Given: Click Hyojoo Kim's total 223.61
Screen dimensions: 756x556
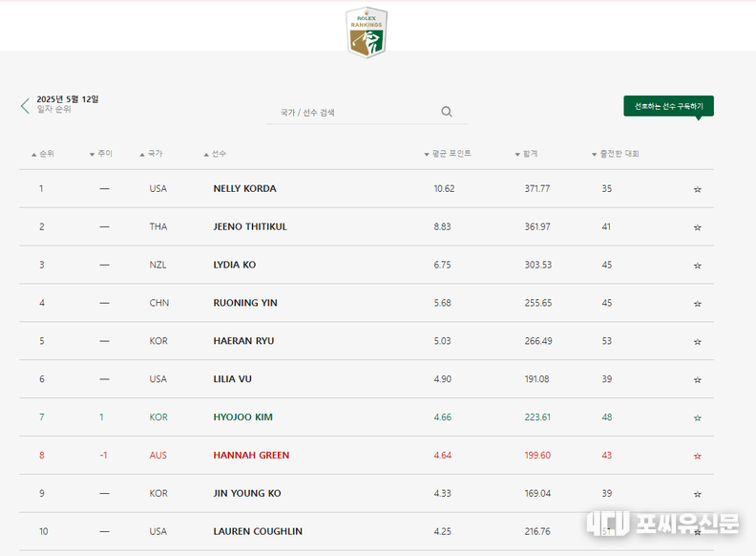Looking at the screenshot, I should coord(537,417).
